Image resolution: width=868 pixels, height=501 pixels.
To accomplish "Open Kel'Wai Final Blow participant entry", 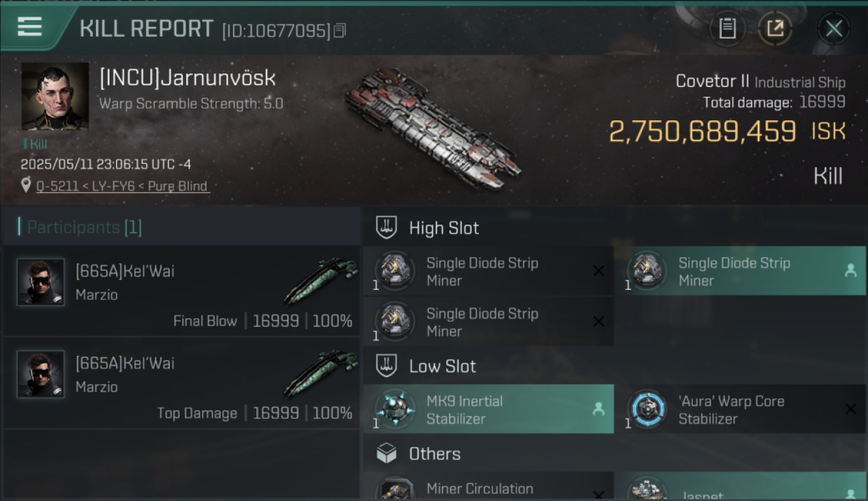I will coord(182,291).
